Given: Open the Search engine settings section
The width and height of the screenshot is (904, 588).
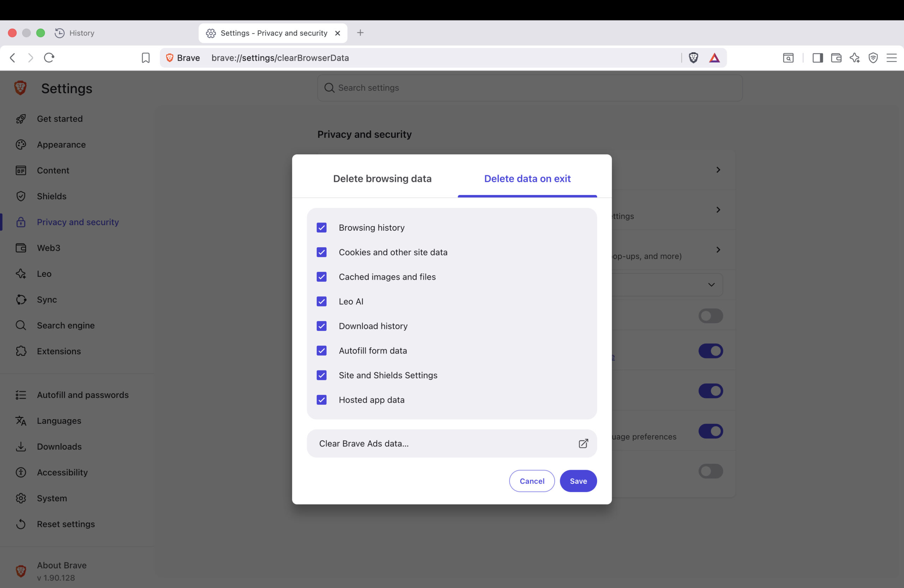Looking at the screenshot, I should [x=65, y=326].
